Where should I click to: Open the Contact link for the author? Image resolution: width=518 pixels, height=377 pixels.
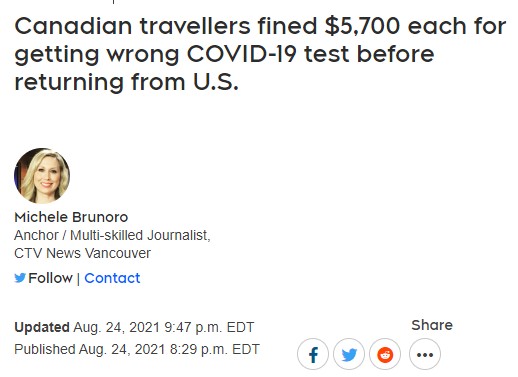pyautogui.click(x=112, y=278)
